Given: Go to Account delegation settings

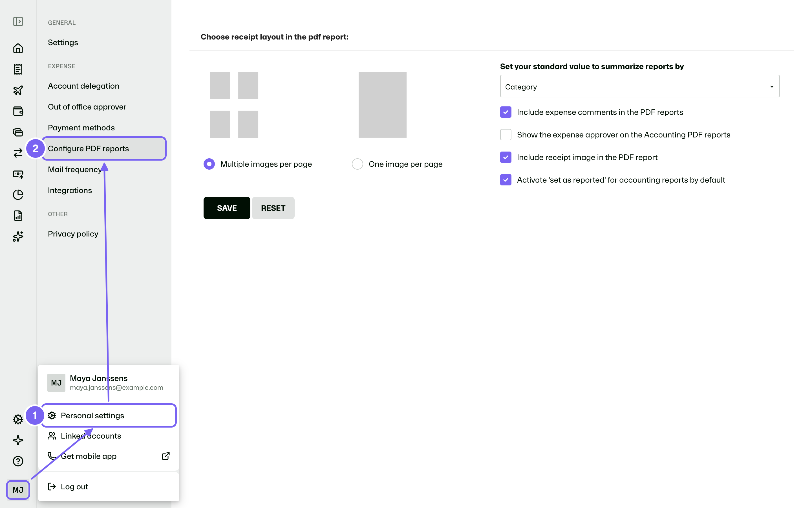Looking at the screenshot, I should click(x=83, y=86).
